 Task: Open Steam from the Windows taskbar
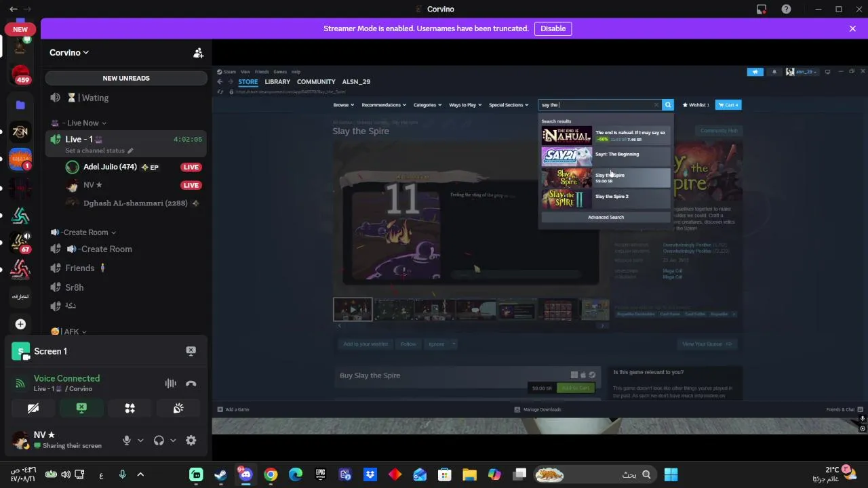[221, 474]
